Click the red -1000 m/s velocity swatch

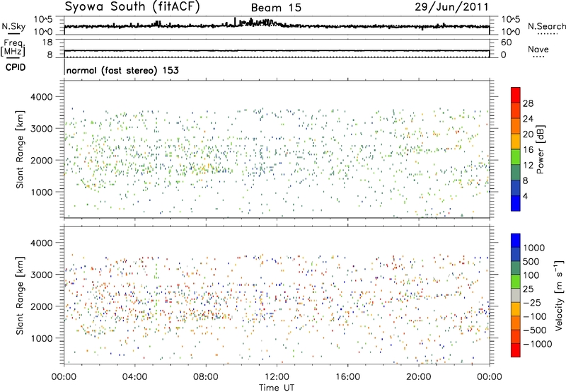click(516, 350)
